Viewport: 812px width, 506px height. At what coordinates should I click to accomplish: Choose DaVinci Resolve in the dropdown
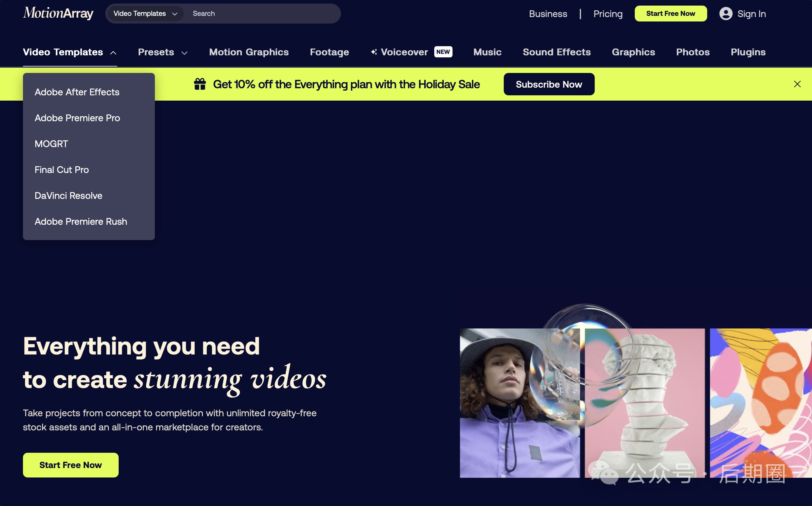tap(68, 195)
